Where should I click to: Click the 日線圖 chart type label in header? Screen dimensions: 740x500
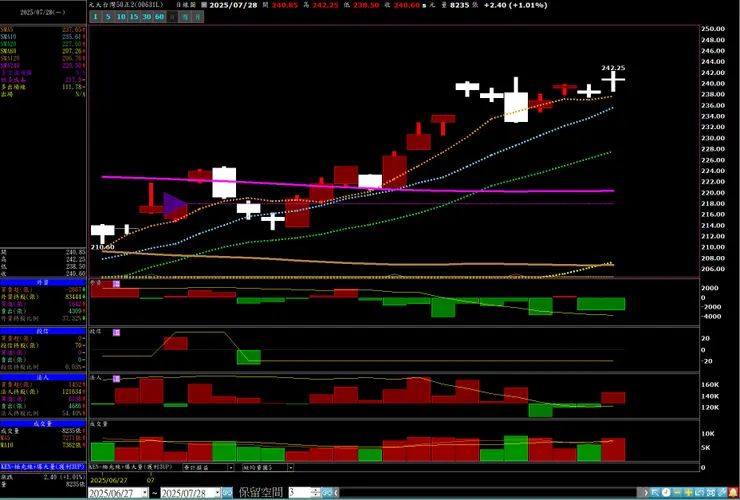click(186, 5)
